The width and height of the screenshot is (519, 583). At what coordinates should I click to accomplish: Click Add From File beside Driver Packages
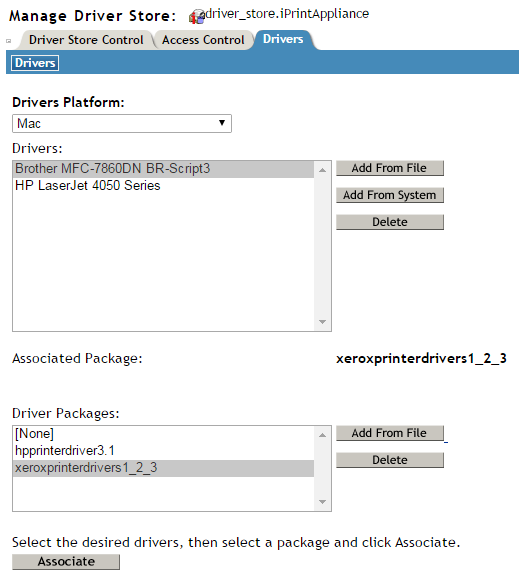pyautogui.click(x=390, y=433)
